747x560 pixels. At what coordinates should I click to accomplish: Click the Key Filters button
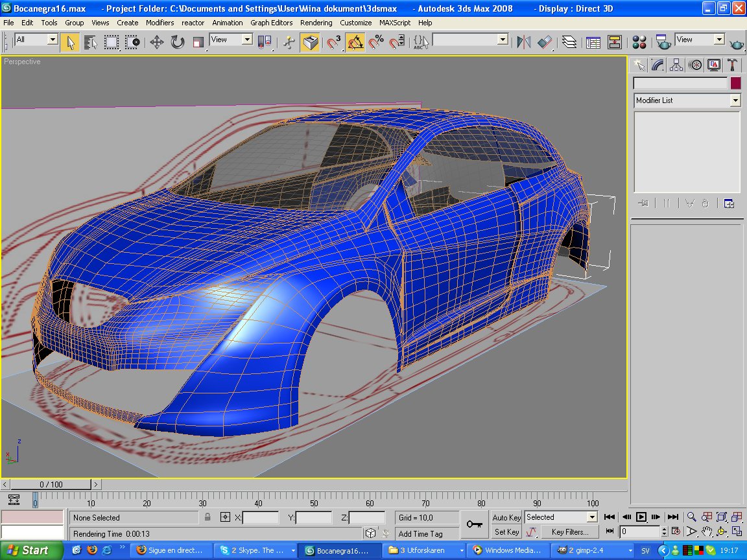[570, 532]
